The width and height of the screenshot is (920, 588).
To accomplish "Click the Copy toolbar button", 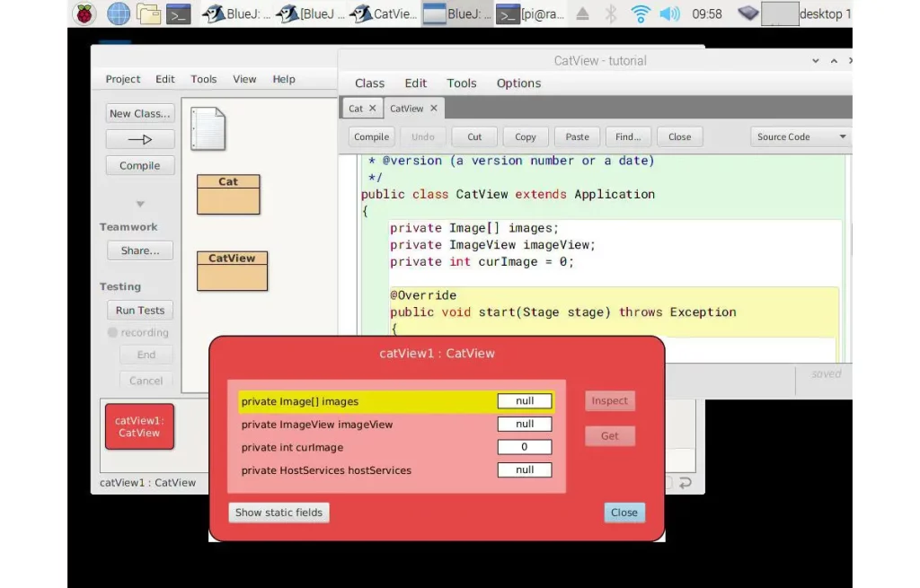I will (526, 136).
